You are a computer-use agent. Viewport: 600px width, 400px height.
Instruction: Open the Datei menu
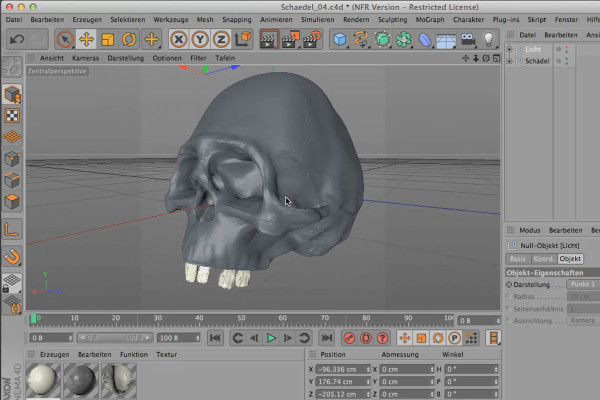tap(14, 20)
